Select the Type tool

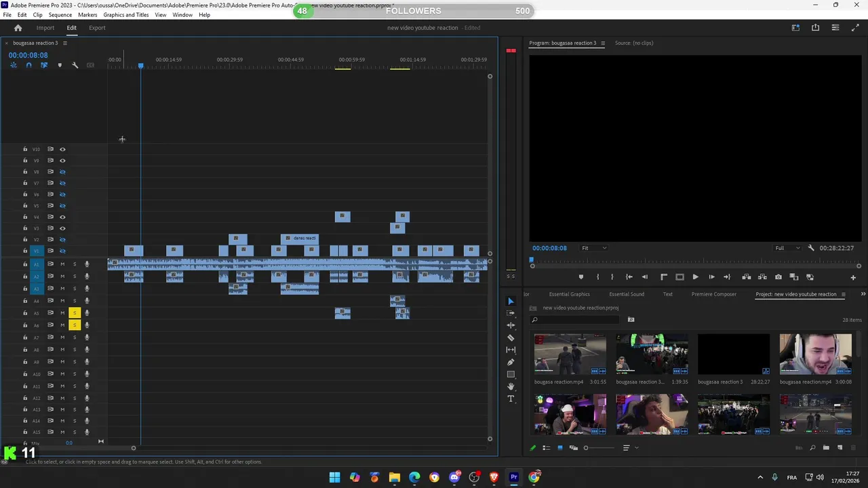point(511,399)
